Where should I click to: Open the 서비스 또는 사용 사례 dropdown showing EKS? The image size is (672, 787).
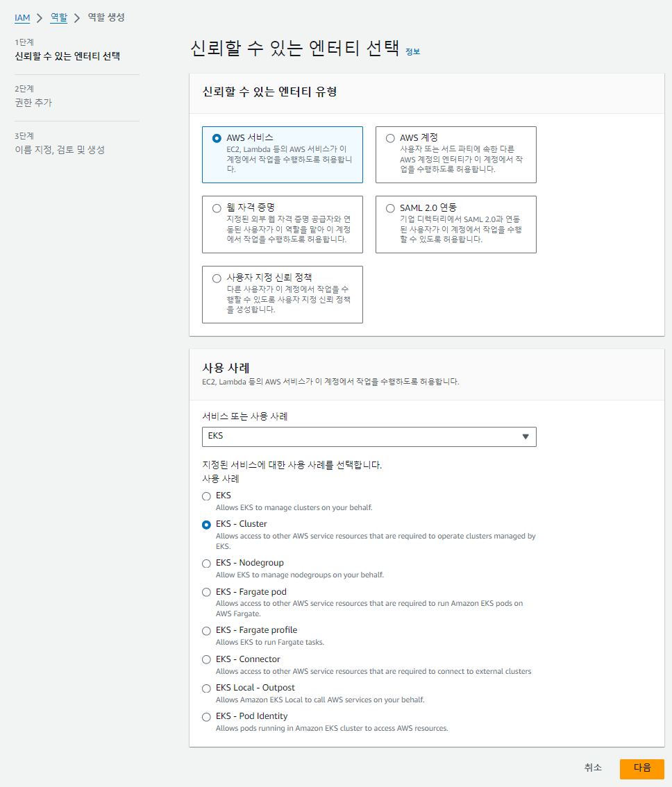pos(369,437)
